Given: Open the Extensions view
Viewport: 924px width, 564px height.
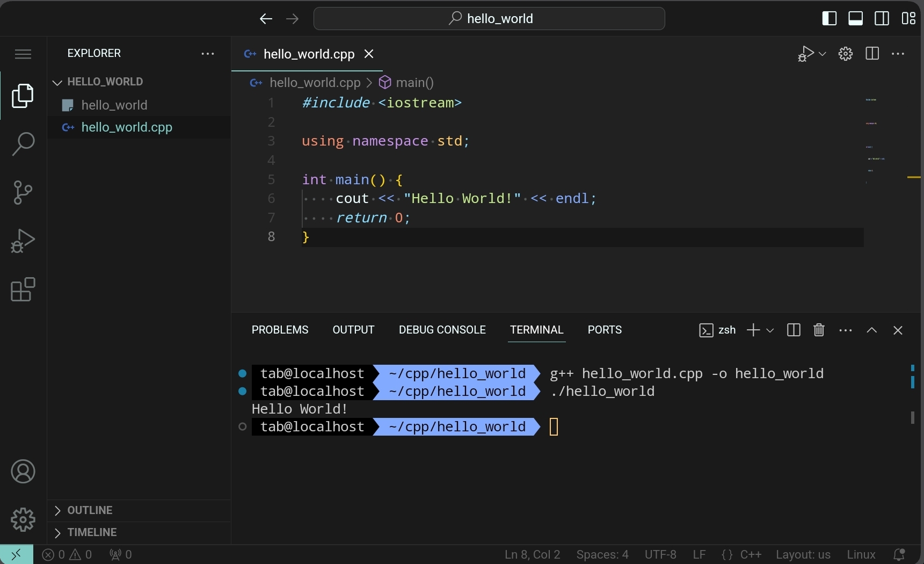Looking at the screenshot, I should [x=22, y=290].
